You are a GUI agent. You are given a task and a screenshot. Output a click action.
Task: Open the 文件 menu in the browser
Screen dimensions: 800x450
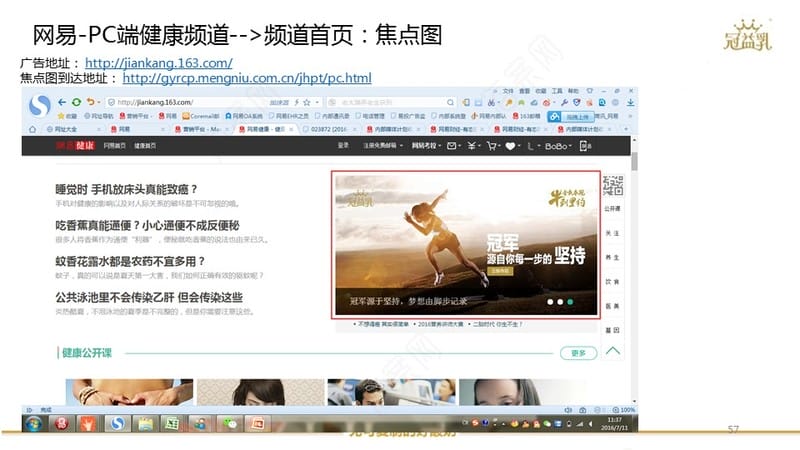[x=508, y=91]
